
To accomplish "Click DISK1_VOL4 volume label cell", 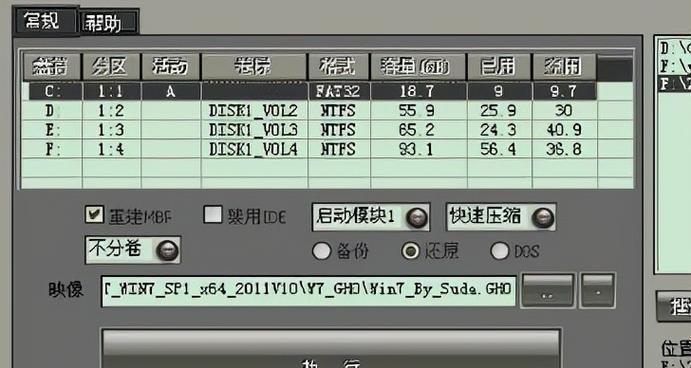I will 254,149.
